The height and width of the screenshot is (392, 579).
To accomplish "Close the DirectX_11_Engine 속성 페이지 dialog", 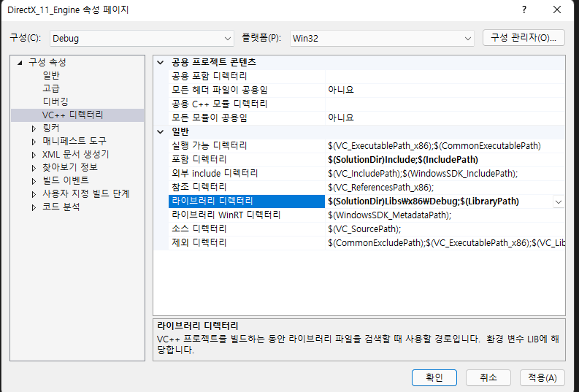I will (x=557, y=10).
